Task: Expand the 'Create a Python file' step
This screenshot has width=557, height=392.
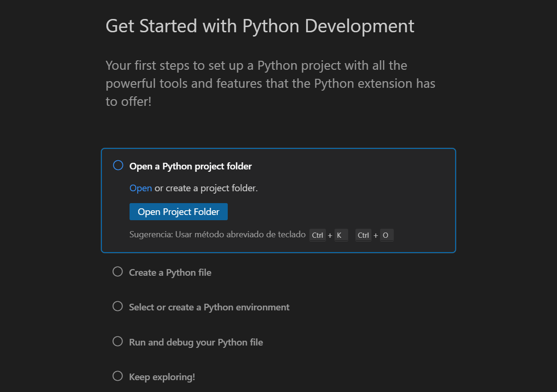Action: click(170, 272)
